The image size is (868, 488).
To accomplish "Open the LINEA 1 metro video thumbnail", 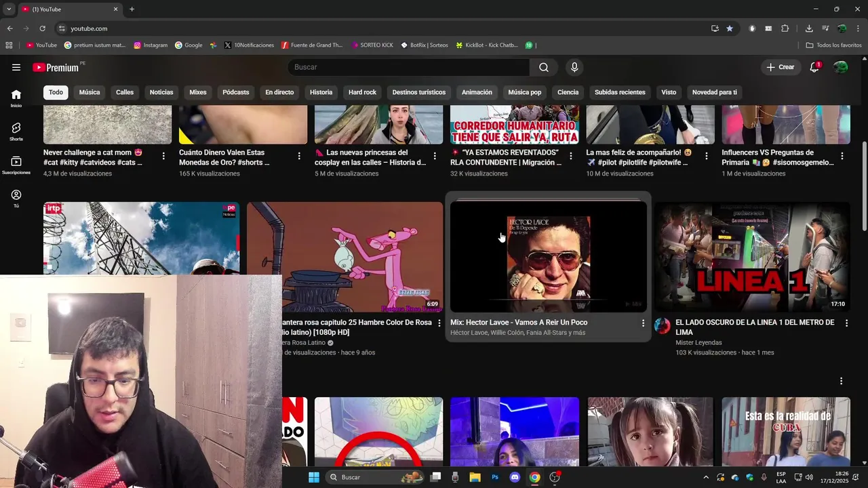I will 752,257.
